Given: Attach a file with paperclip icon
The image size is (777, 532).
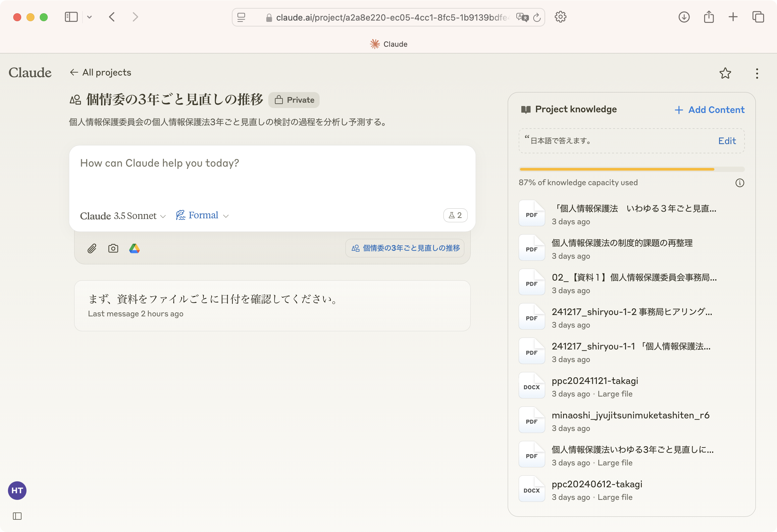Looking at the screenshot, I should [x=92, y=248].
